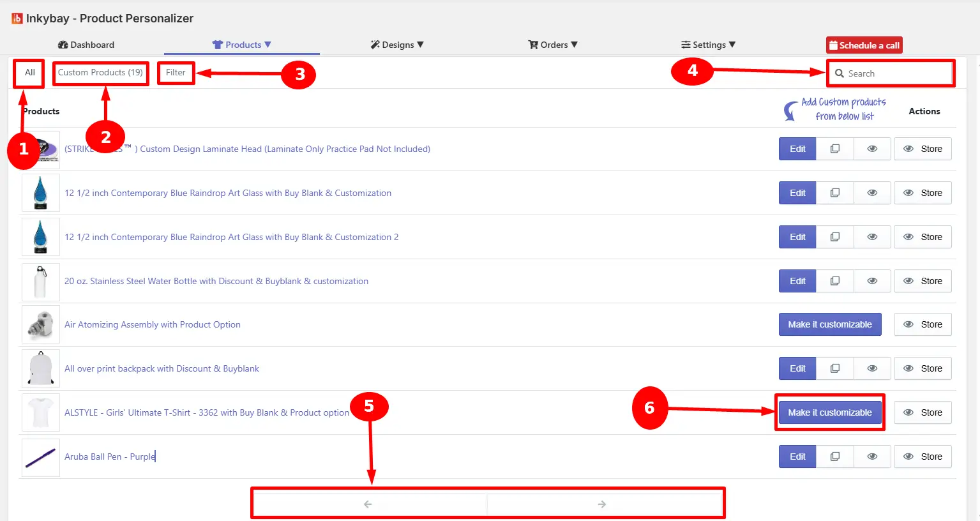
Task: View Aruba Ball Pen - Purple in Store
Action: pos(923,457)
